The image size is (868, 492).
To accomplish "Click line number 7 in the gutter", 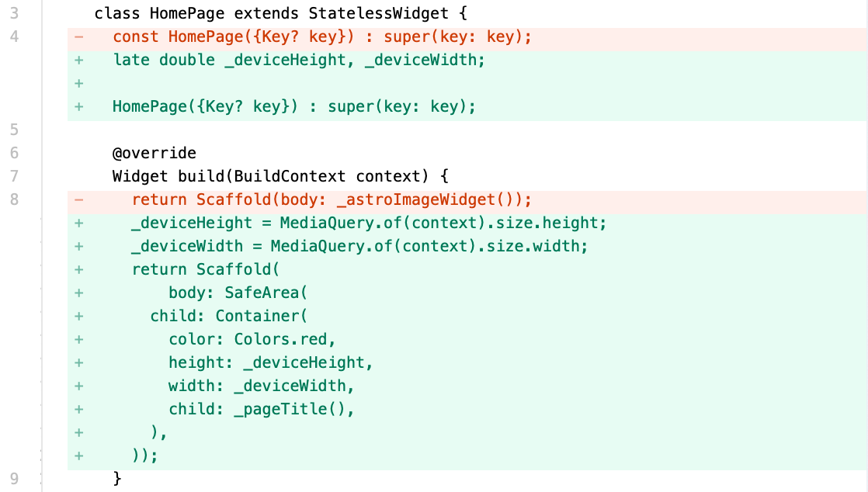I will (x=15, y=176).
